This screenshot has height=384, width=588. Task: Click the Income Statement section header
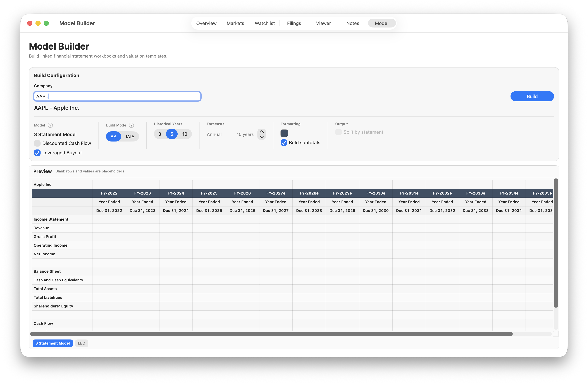click(51, 219)
